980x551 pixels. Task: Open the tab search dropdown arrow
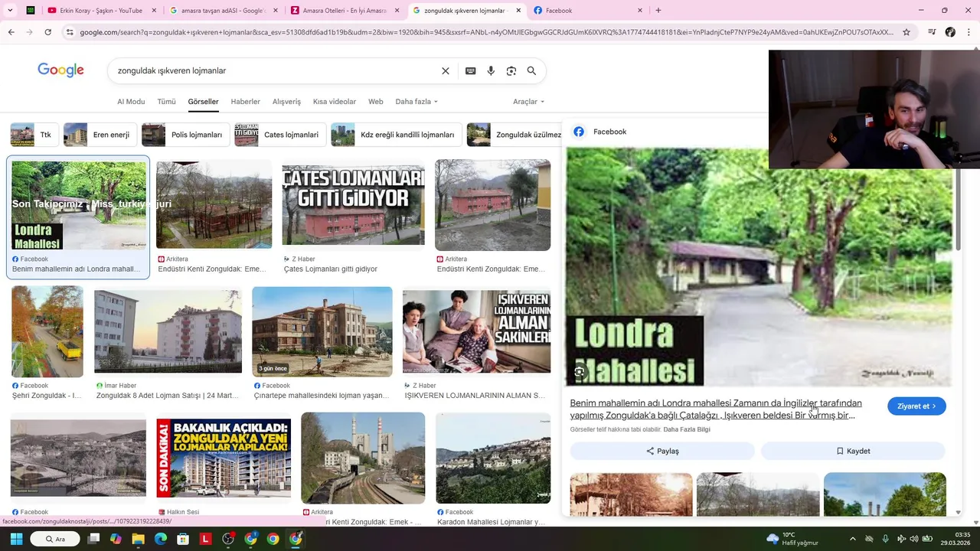tap(10, 11)
